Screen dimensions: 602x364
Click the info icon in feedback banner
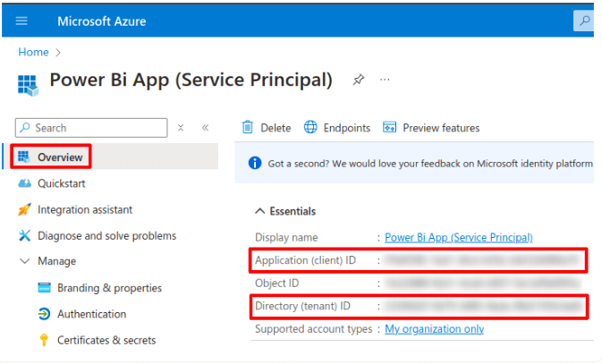[255, 163]
